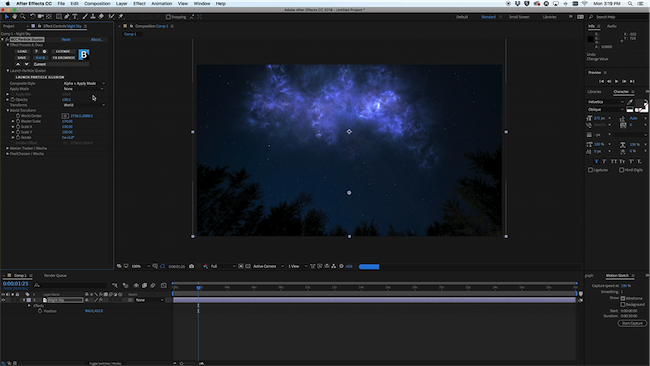The width and height of the screenshot is (650, 366).
Task: Select next preset with down arrow
Action: (27, 64)
